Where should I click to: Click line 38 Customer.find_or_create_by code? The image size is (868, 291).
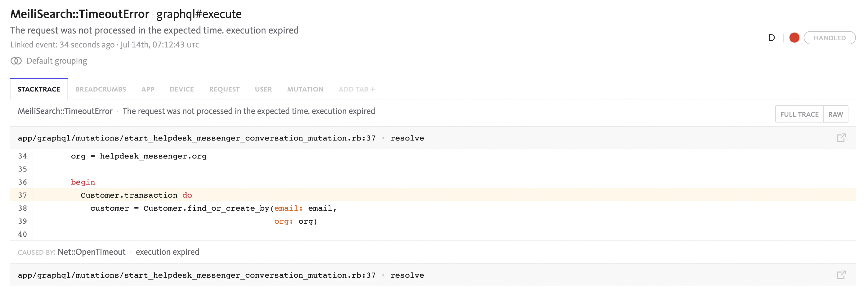click(213, 208)
